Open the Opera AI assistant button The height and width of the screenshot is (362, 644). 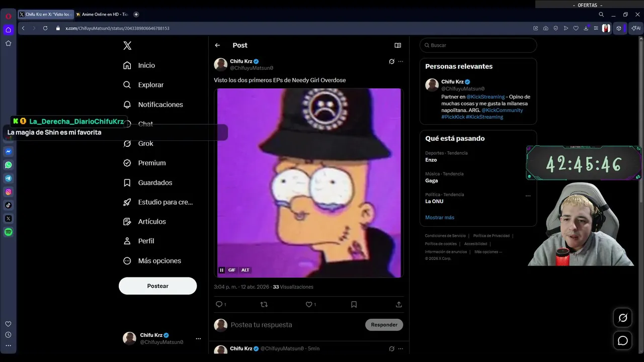[636, 28]
